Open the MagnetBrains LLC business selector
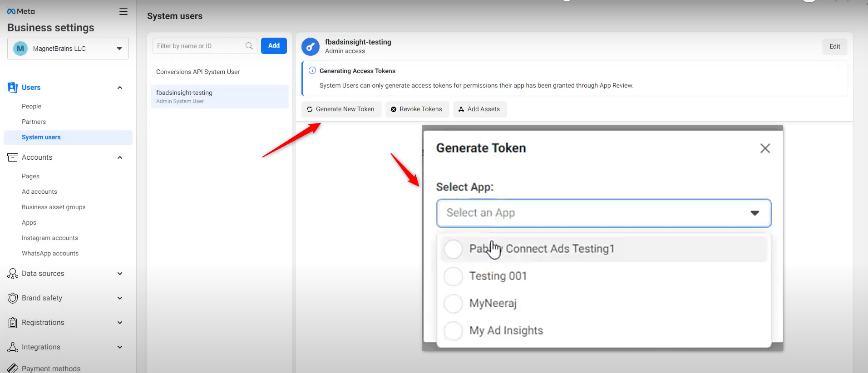This screenshot has width=868, height=373. pos(68,49)
